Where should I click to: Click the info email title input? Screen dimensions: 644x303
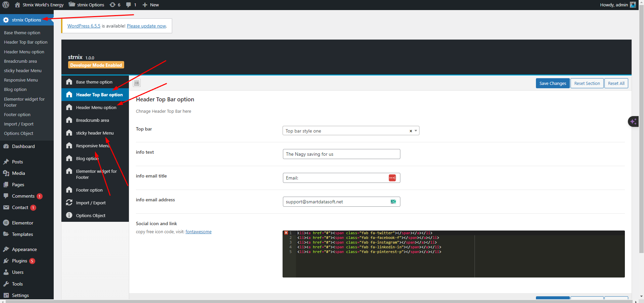point(341,178)
